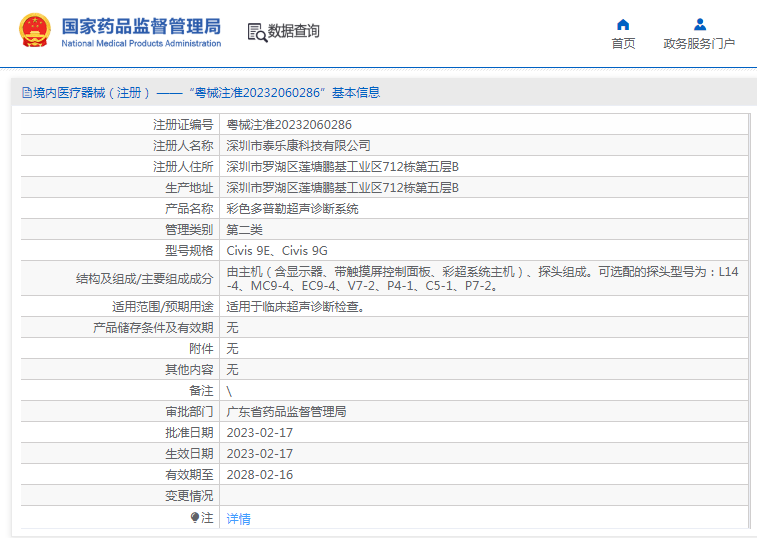Click the bulb icon beside 注
The image size is (757, 538).
[x=195, y=518]
